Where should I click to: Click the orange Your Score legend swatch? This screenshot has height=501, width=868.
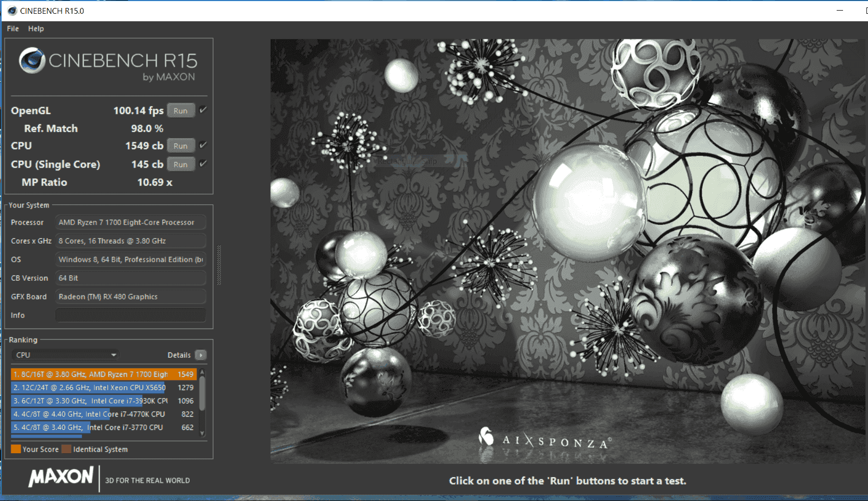[16, 449]
